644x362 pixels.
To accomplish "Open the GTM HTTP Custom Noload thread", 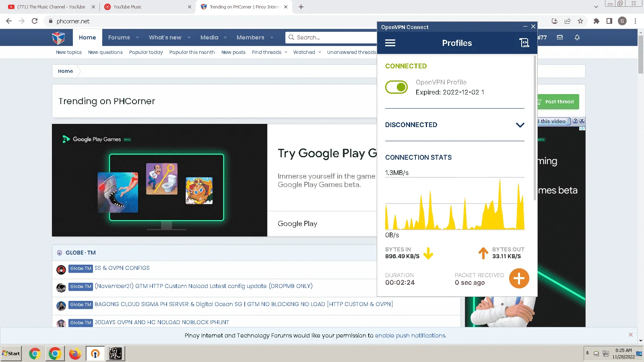I will 204,286.
